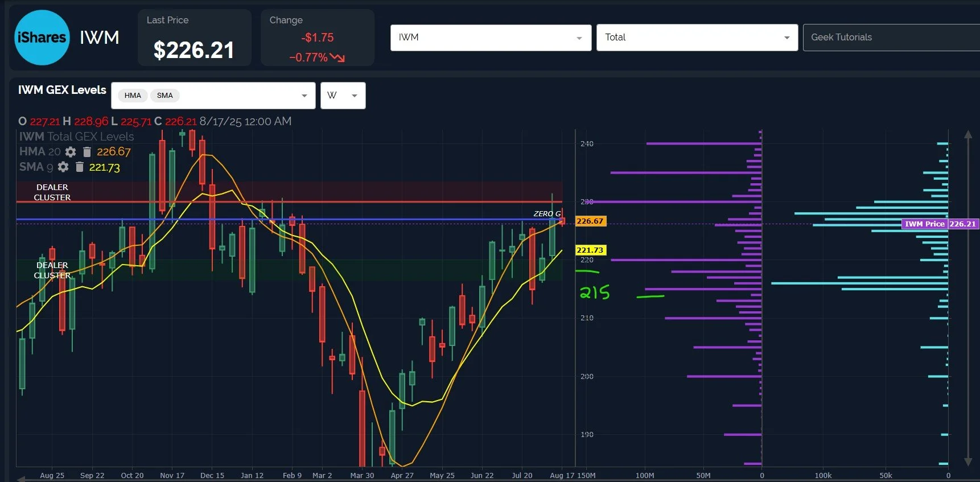Delete the HMA 20 indicator

[87, 152]
